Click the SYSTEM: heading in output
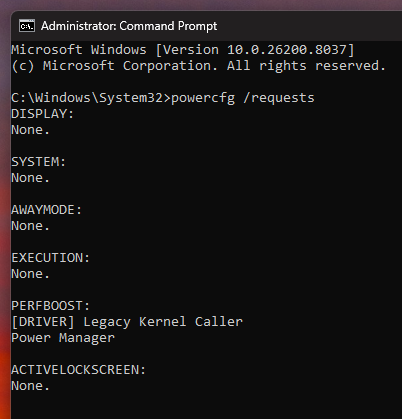The width and height of the screenshot is (402, 419). [x=38, y=162]
